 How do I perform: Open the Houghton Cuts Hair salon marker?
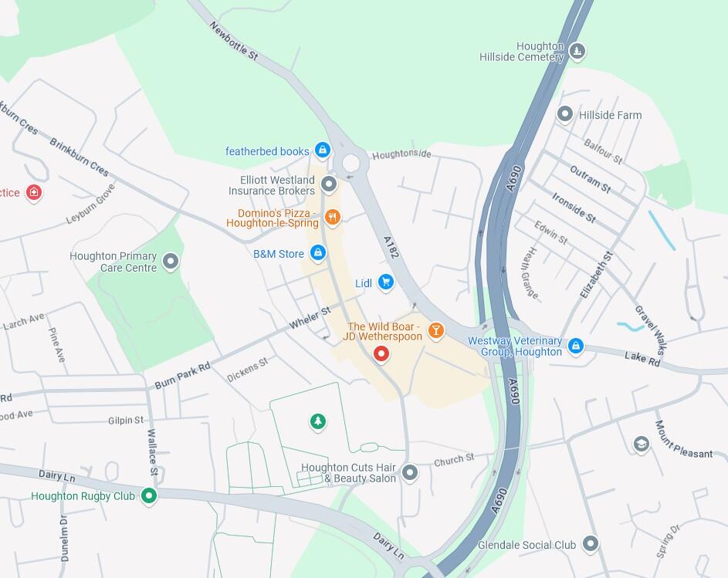409,473
